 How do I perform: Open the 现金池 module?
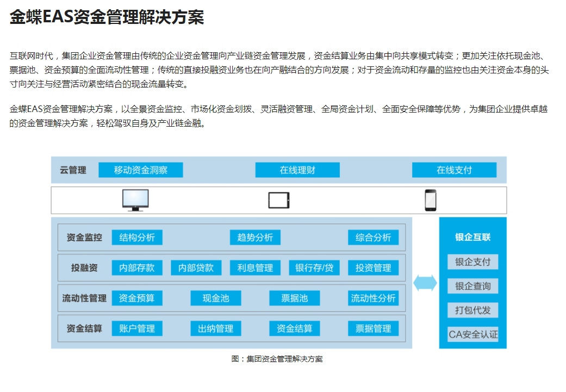pyautogui.click(x=216, y=298)
